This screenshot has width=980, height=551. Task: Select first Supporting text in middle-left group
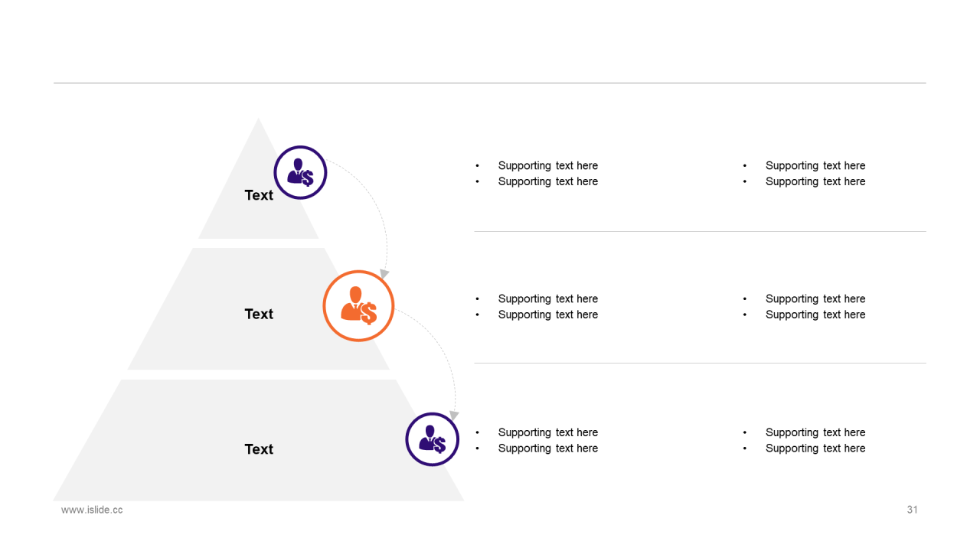click(x=548, y=298)
